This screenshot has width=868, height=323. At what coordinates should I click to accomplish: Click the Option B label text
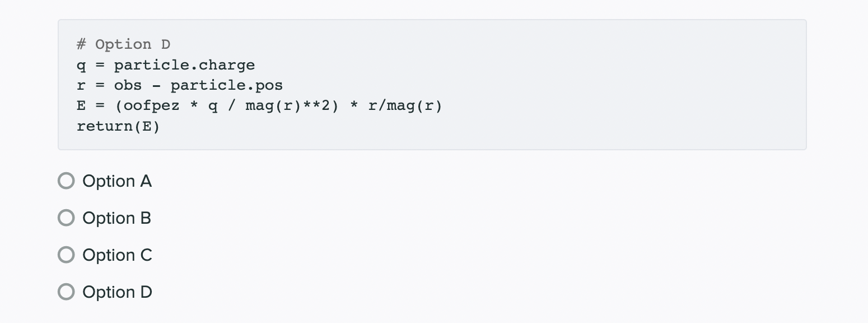116,218
